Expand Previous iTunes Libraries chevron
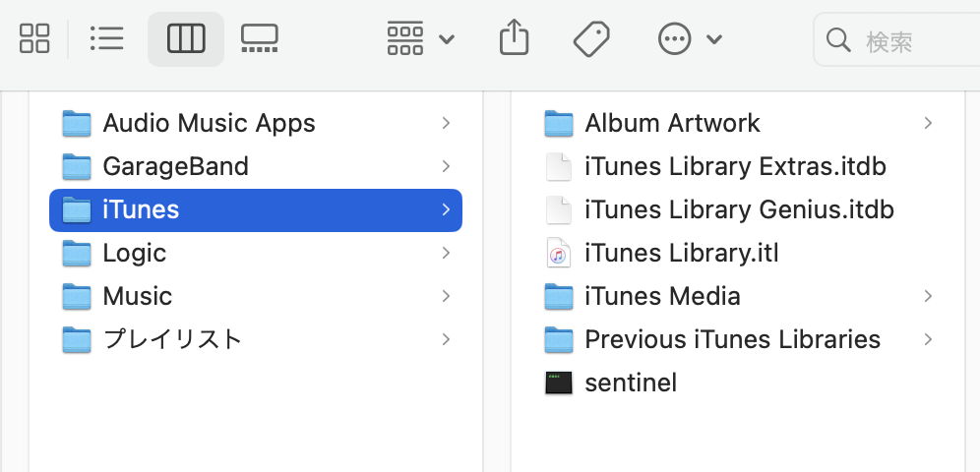Image resolution: width=980 pixels, height=472 pixels. click(928, 339)
